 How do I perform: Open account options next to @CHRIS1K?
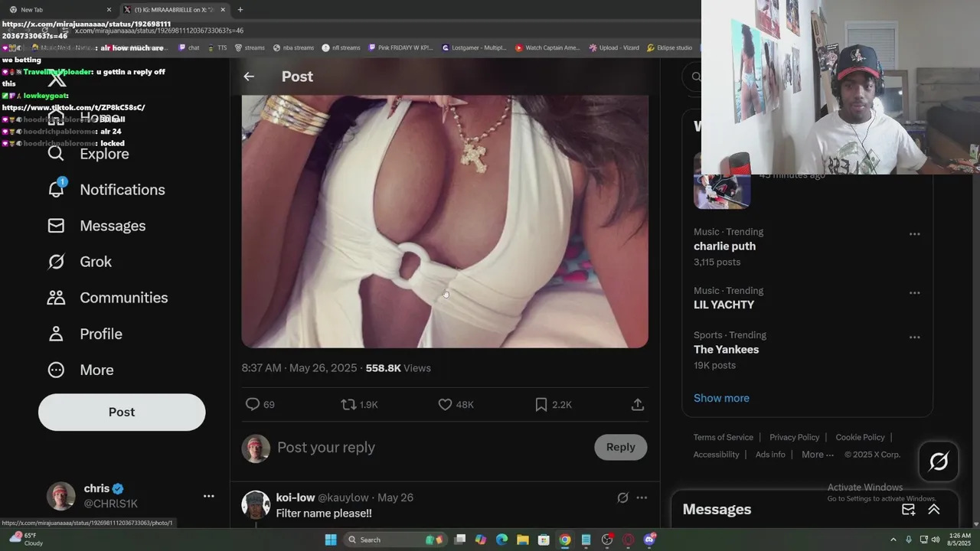click(208, 496)
